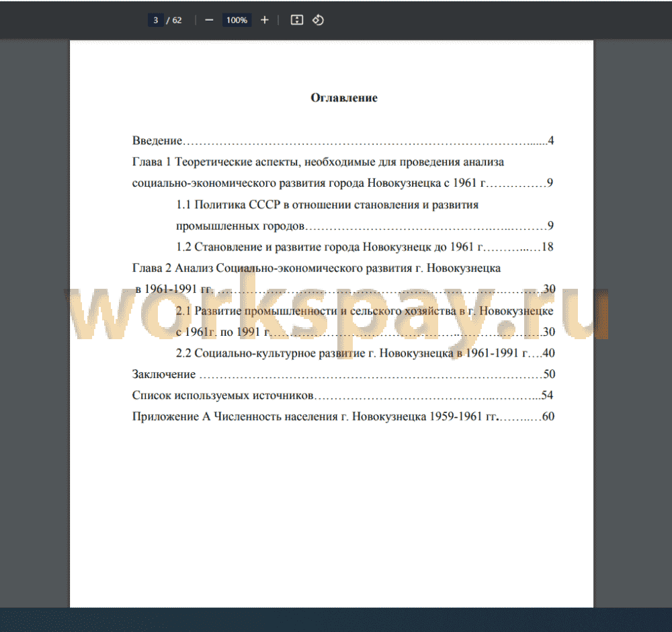Click entry 2.1 Развитие промышленности
The height and width of the screenshot is (632, 672).
click(365, 311)
